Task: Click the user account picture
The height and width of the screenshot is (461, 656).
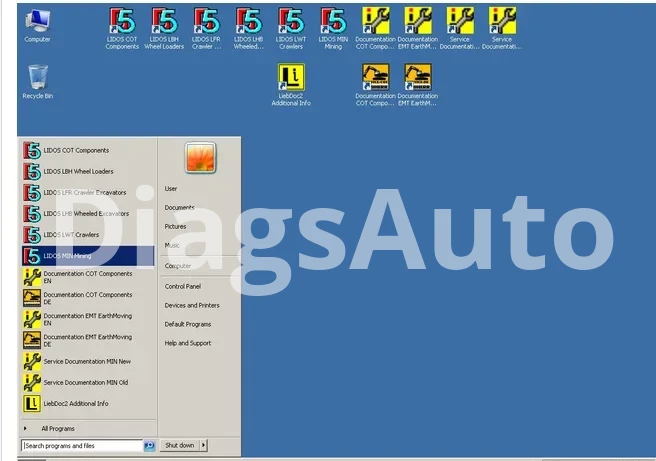Action: click(x=200, y=158)
